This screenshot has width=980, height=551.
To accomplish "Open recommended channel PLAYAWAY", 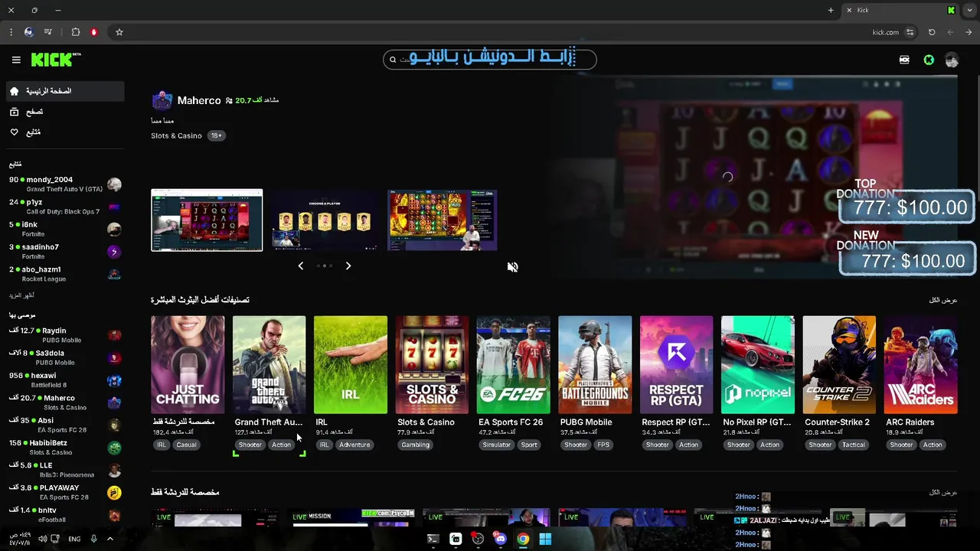I will tap(64, 492).
